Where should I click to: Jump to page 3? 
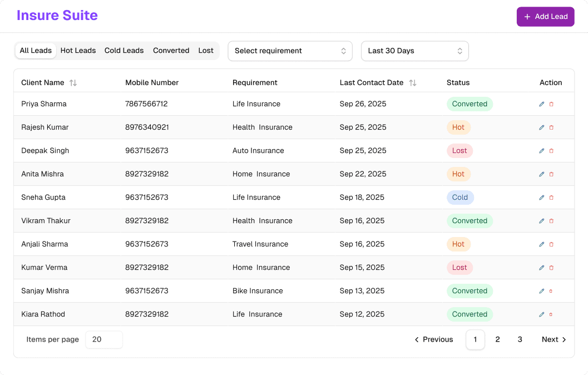click(x=520, y=339)
